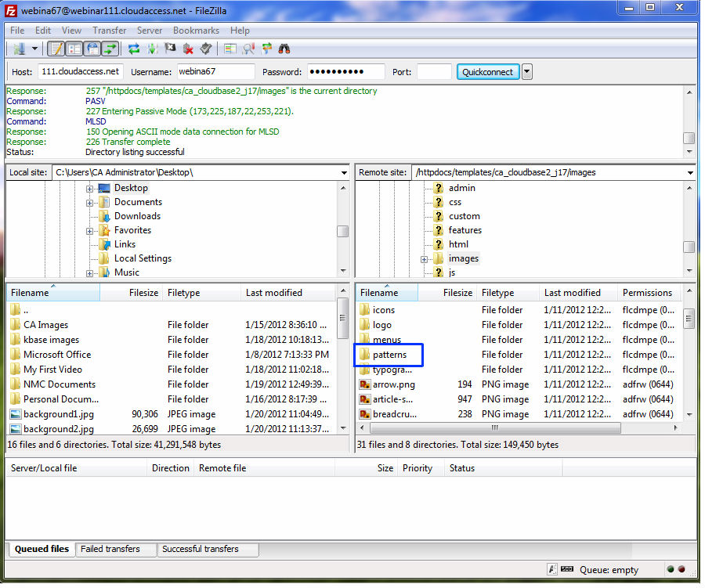This screenshot has width=705, height=588.
Task: Select the 'CA Images' local folder
Action: 171,325
